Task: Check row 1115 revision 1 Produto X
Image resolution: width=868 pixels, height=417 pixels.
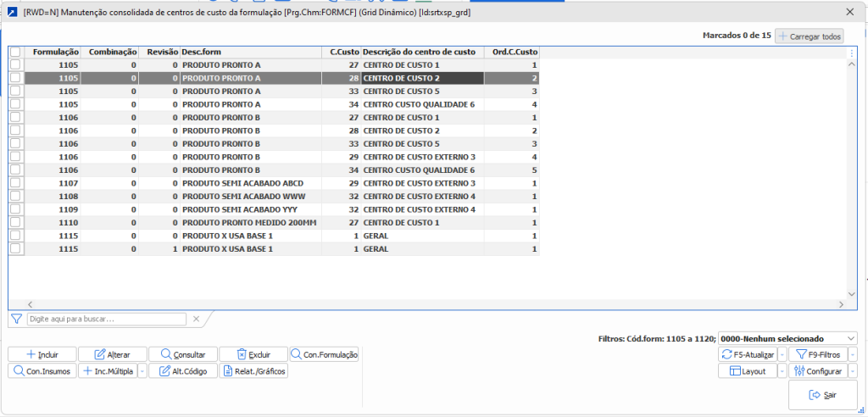Action: [x=15, y=249]
